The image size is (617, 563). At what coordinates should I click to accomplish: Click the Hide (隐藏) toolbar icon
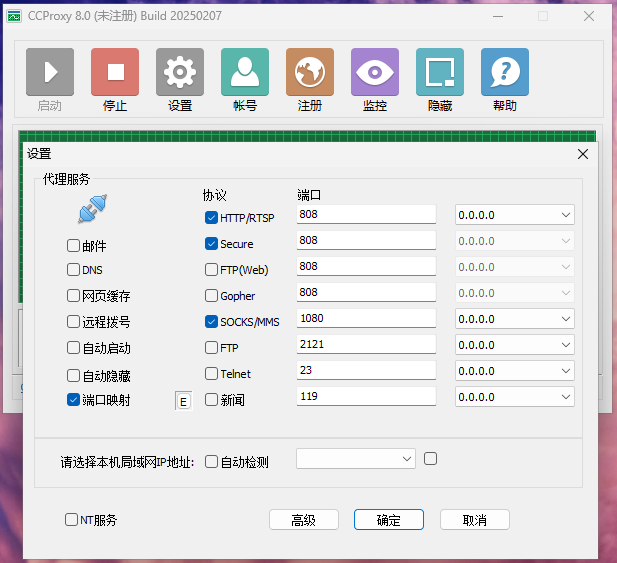(x=440, y=72)
